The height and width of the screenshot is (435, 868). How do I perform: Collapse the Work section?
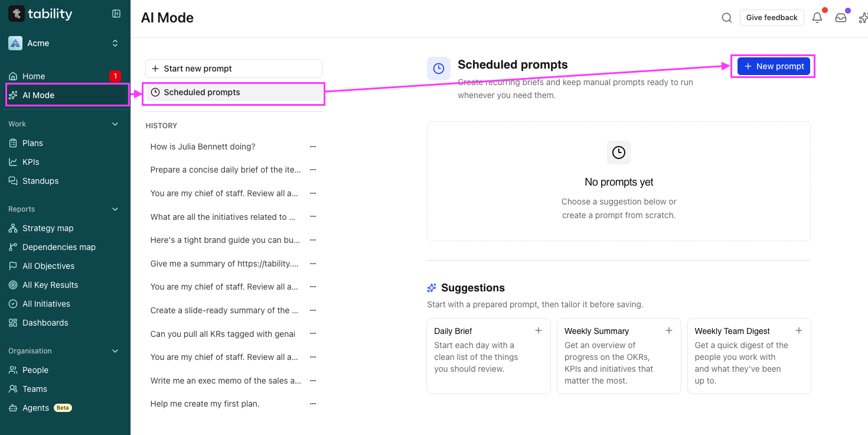tap(115, 124)
